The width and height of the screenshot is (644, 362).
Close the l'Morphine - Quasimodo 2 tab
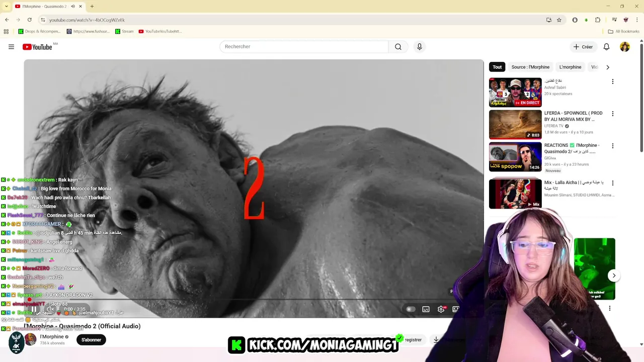pyautogui.click(x=80, y=6)
